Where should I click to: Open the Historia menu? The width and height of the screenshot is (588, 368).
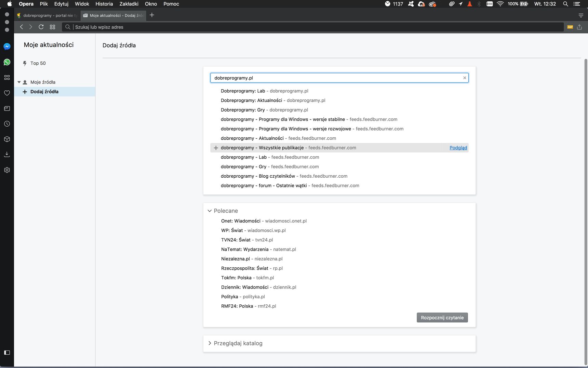[x=104, y=4]
